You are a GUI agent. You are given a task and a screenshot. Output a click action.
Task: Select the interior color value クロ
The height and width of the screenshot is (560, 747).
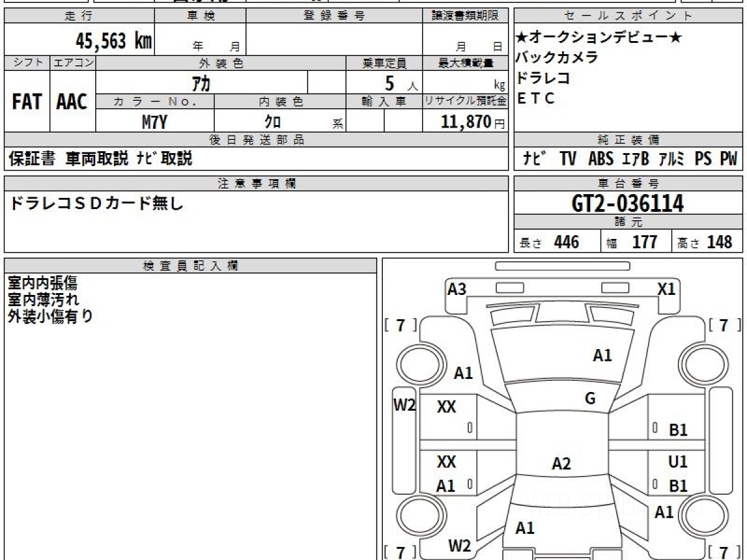click(x=273, y=121)
